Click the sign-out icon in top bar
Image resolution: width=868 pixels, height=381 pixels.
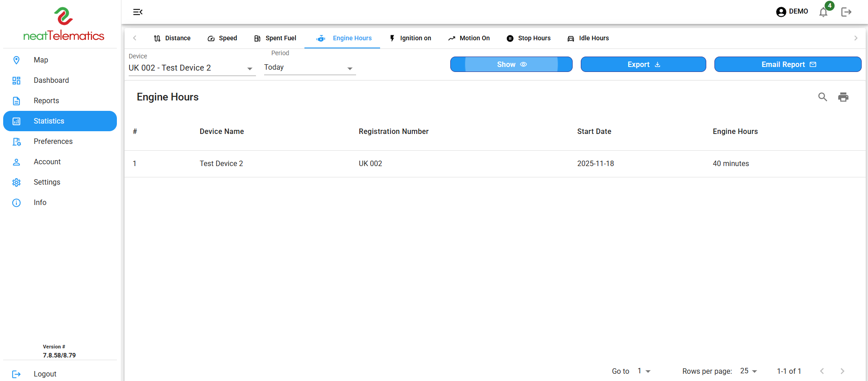(x=846, y=12)
